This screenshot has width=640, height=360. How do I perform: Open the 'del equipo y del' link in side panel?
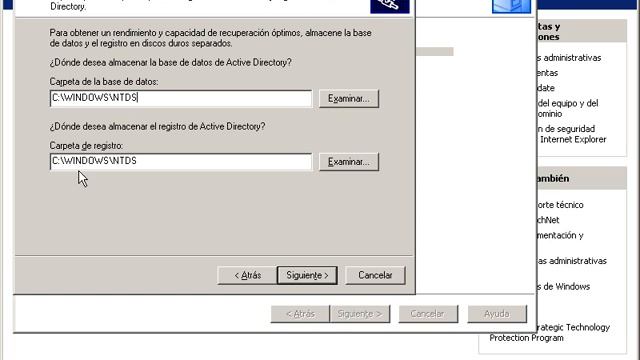click(x=568, y=108)
